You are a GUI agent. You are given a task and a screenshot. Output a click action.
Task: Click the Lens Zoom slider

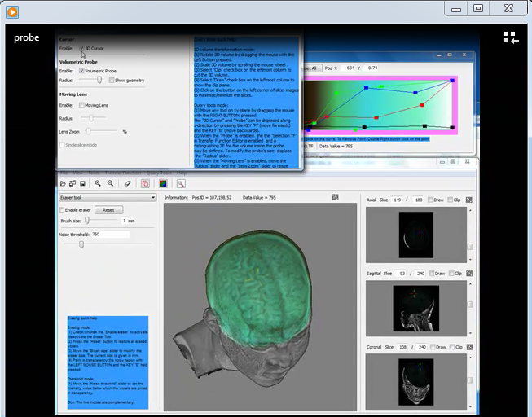pyautogui.click(x=101, y=131)
